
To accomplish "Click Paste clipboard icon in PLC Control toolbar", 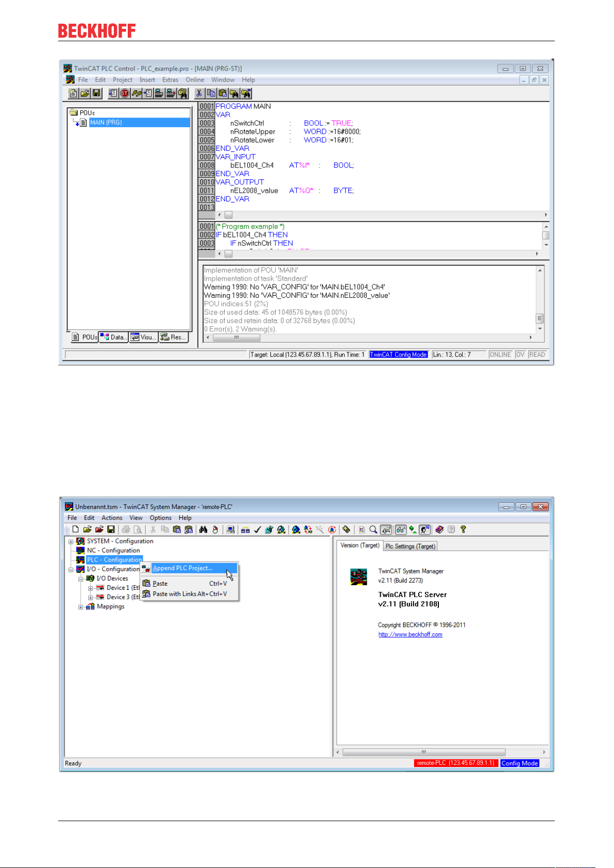I will 223,93.
